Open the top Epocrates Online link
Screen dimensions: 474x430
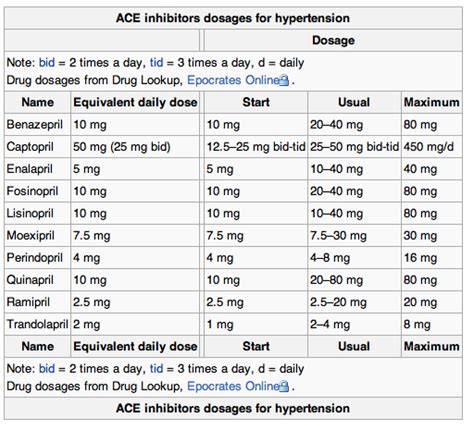coord(233,80)
